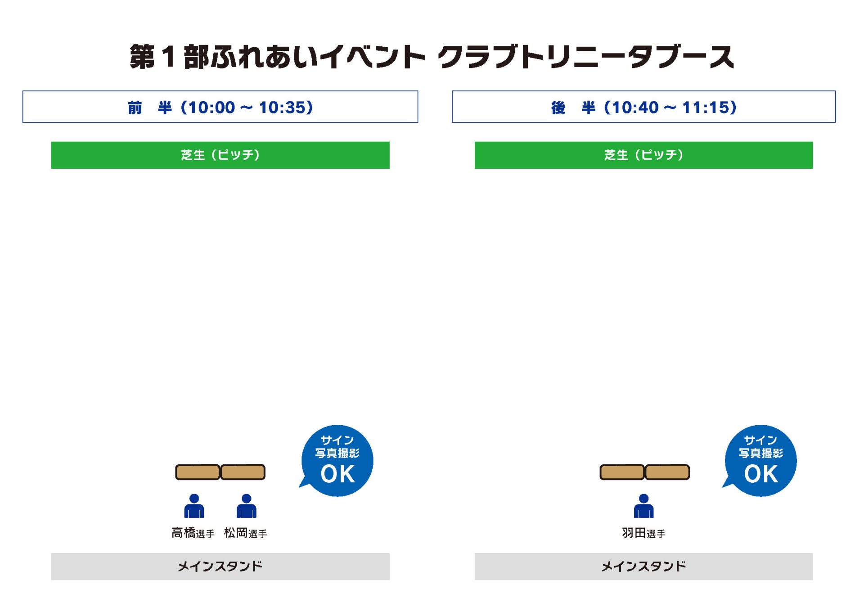
Task: Click the first-half サイン写真撮影 OK bubble
Action: (x=337, y=460)
